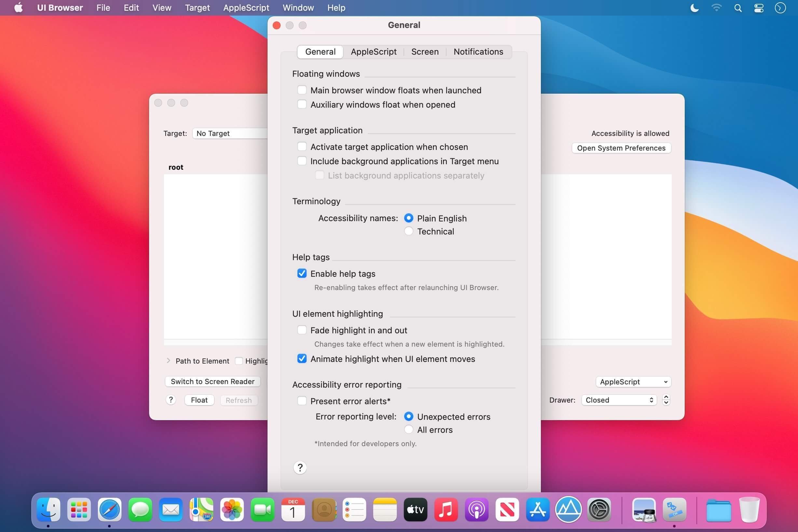The image size is (798, 532).
Task: Check Include background applications in Target menu
Action: 302,161
